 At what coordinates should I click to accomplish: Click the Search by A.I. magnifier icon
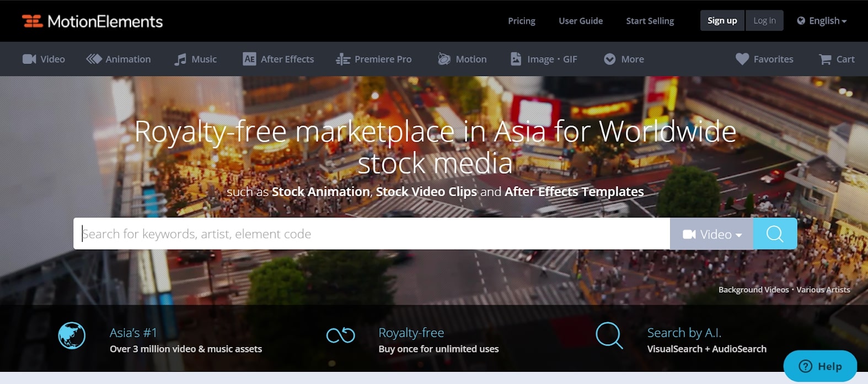609,336
